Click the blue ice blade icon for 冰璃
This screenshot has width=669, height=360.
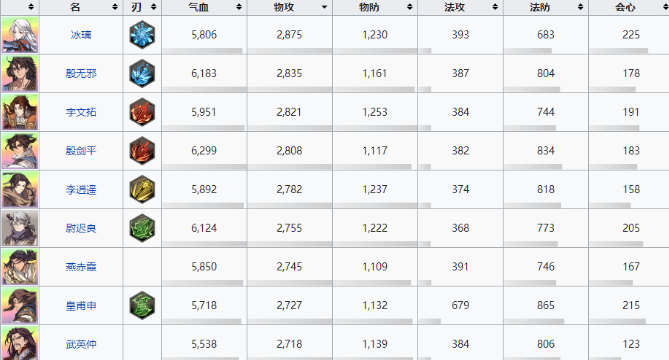click(142, 35)
